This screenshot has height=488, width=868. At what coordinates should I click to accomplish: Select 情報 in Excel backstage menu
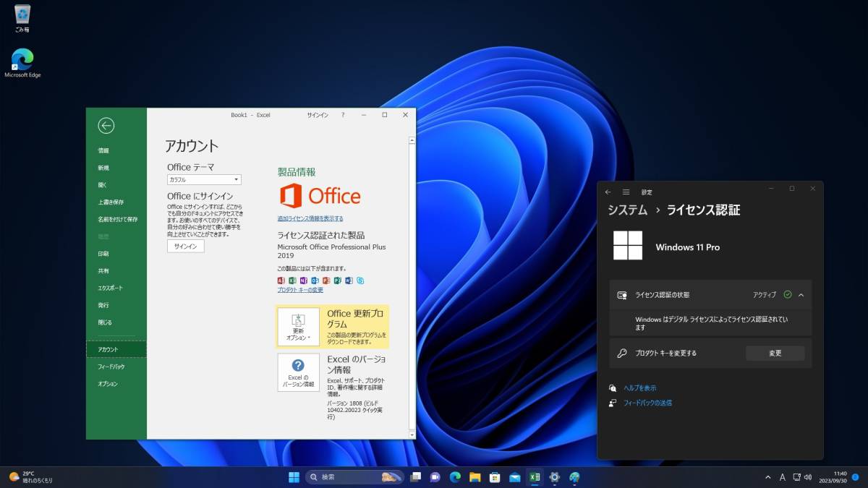103,150
